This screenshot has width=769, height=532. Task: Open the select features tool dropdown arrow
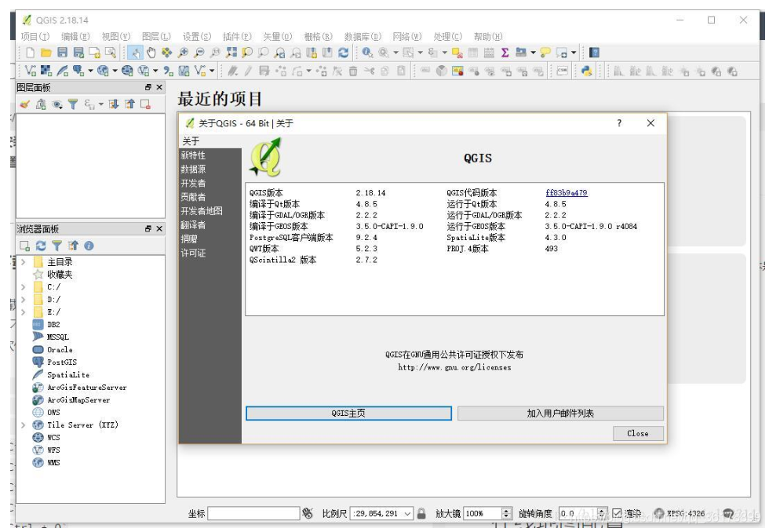[x=421, y=53]
